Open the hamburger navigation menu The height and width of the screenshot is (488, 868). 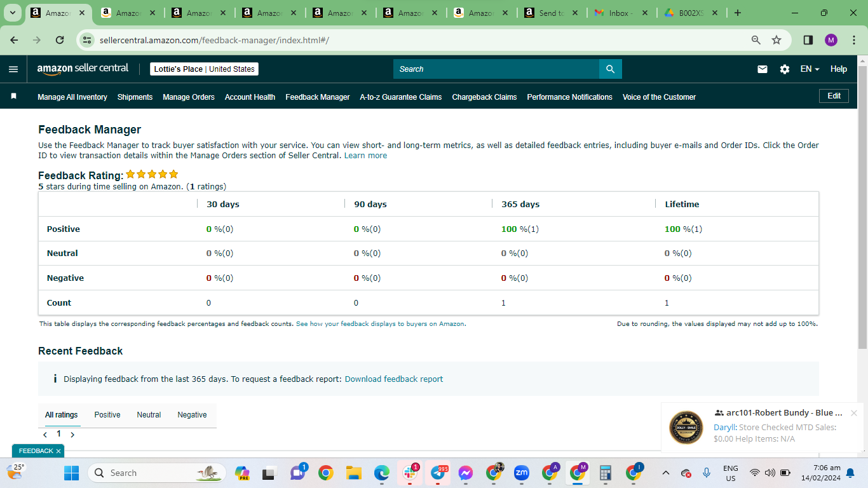point(13,69)
